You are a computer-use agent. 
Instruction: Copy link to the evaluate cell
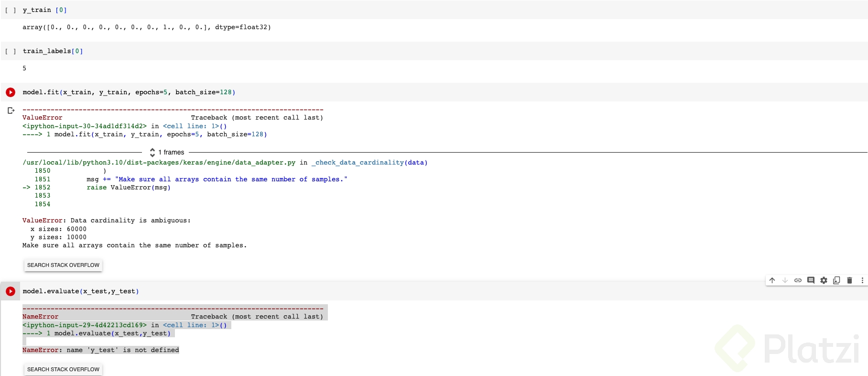coord(798,280)
